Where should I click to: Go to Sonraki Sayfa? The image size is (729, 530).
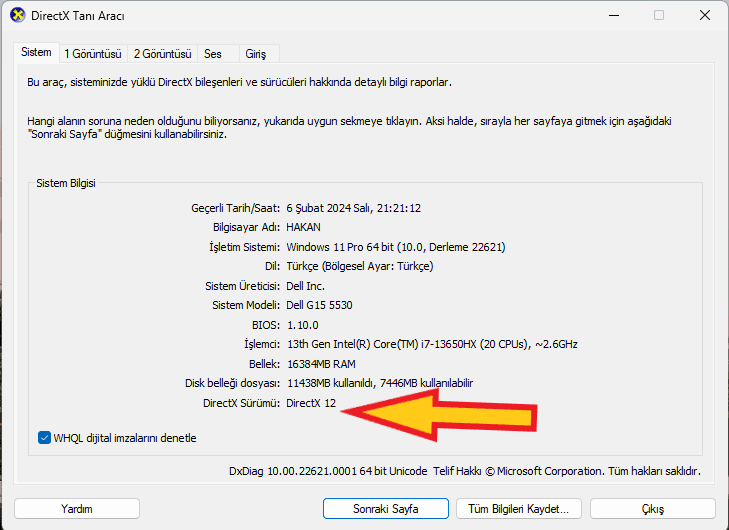[385, 509]
